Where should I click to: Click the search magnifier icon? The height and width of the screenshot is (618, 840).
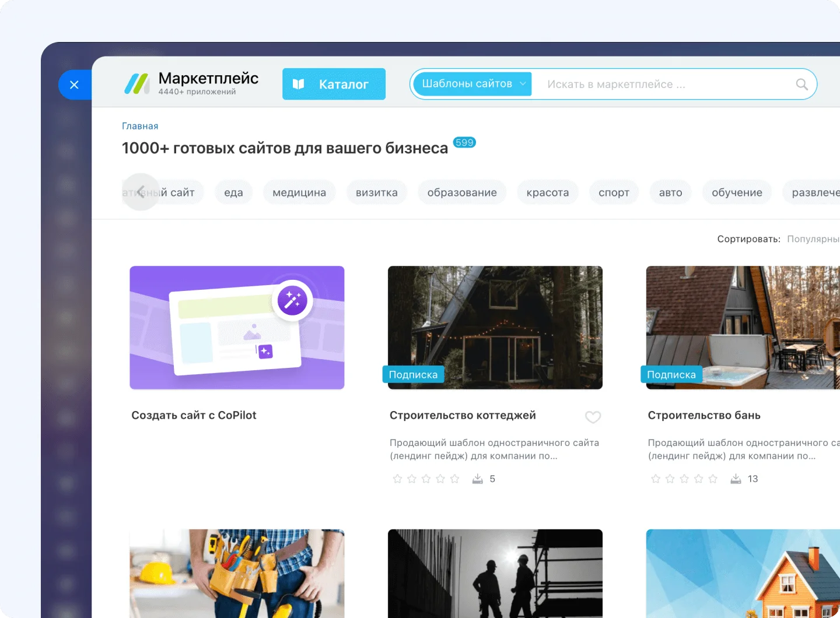801,85
